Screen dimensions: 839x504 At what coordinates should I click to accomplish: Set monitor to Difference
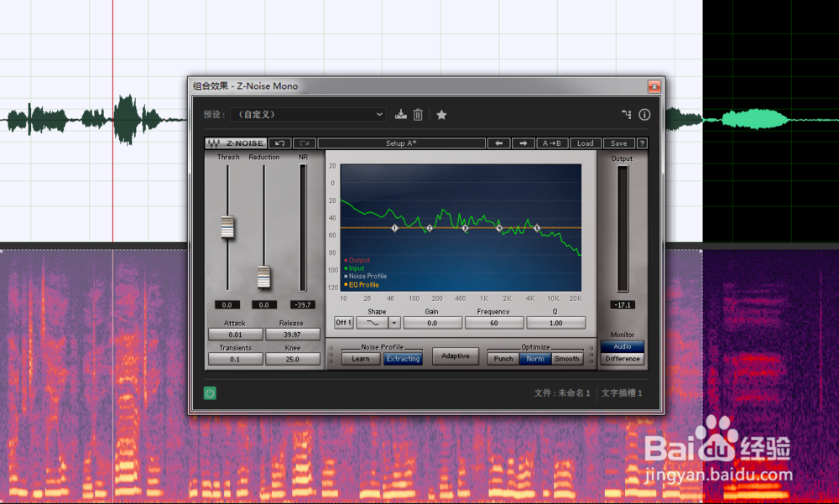click(623, 359)
